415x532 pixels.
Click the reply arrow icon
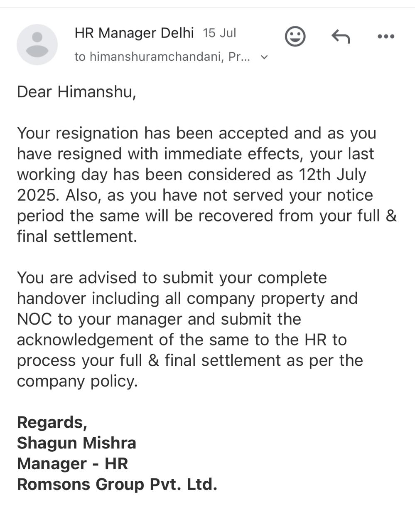pos(341,37)
